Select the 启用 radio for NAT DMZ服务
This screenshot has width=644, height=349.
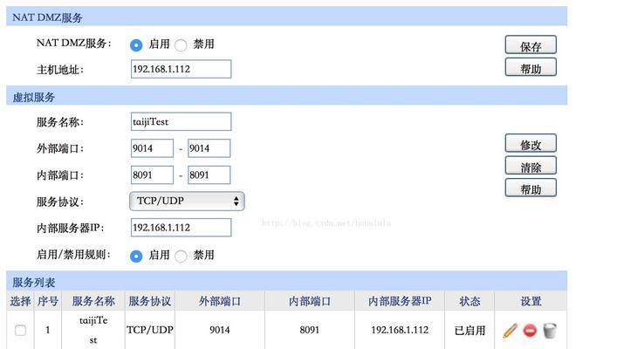pos(136,44)
